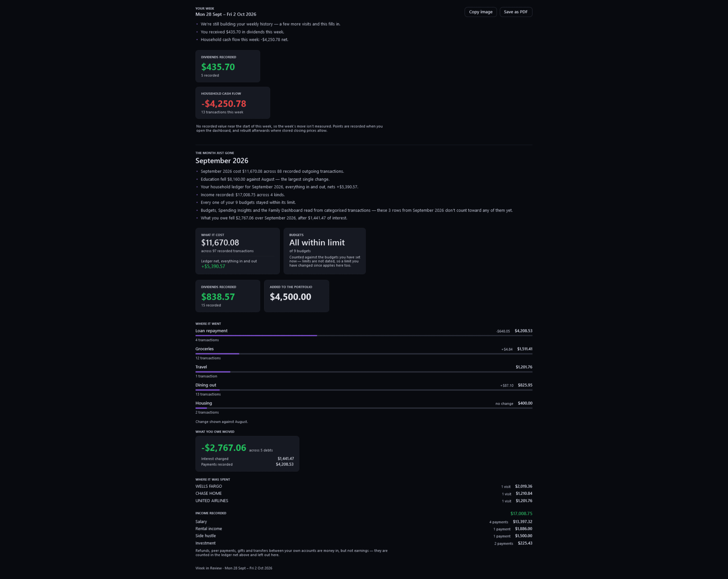Viewport: 728px width, 579px height.
Task: Click the Salary income row
Action: pyautogui.click(x=364, y=522)
